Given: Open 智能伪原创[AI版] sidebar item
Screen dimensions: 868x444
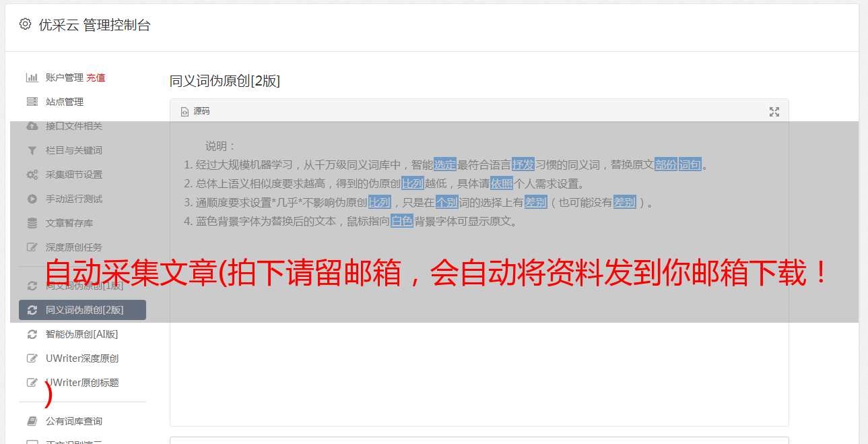Looking at the screenshot, I should [x=82, y=334].
